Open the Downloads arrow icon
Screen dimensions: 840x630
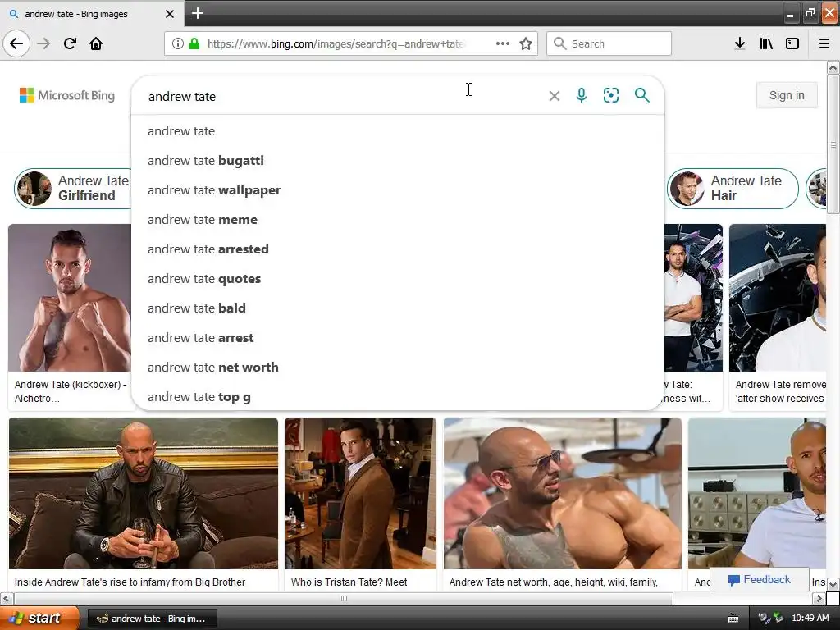[739, 43]
